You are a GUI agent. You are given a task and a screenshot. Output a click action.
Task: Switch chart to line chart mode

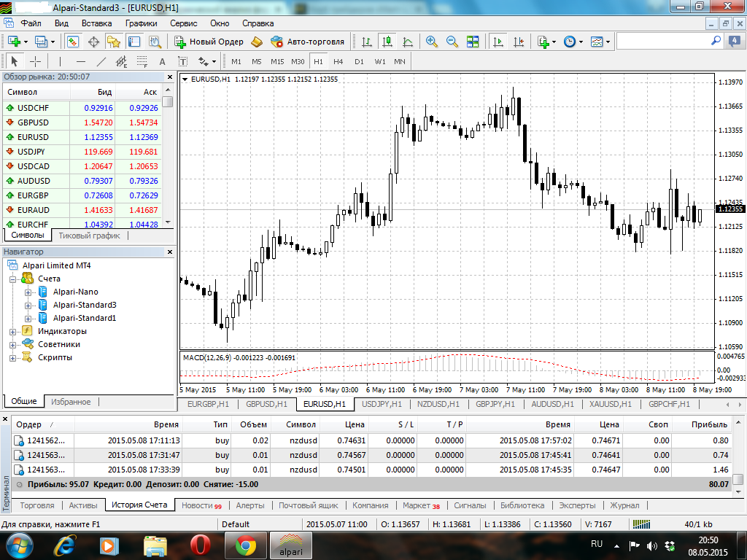[408, 42]
